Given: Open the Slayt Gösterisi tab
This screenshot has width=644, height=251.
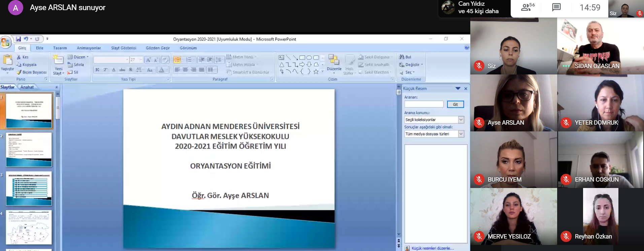Looking at the screenshot, I should pos(124,48).
